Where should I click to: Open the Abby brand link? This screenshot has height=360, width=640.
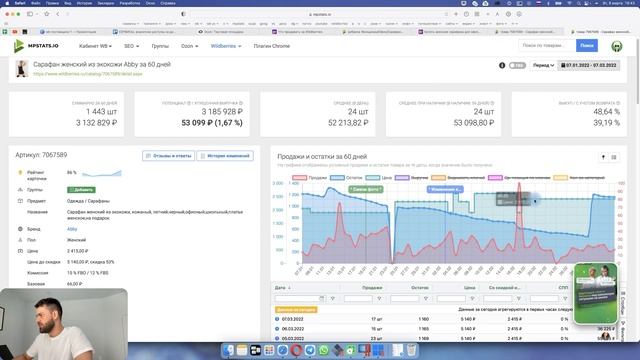pyautogui.click(x=72, y=229)
